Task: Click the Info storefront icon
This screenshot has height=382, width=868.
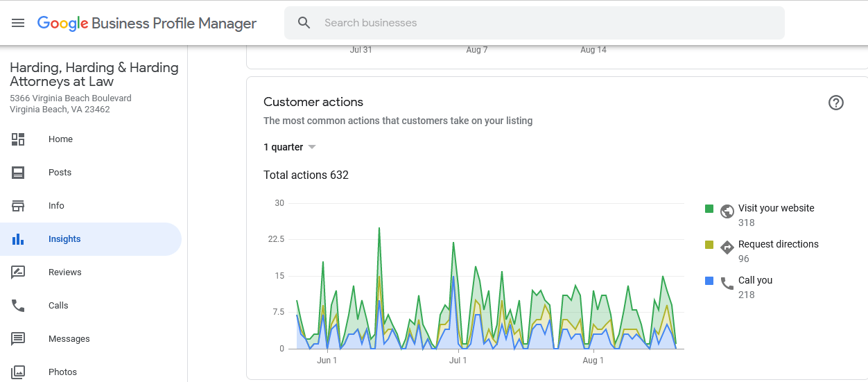Action: [18, 206]
